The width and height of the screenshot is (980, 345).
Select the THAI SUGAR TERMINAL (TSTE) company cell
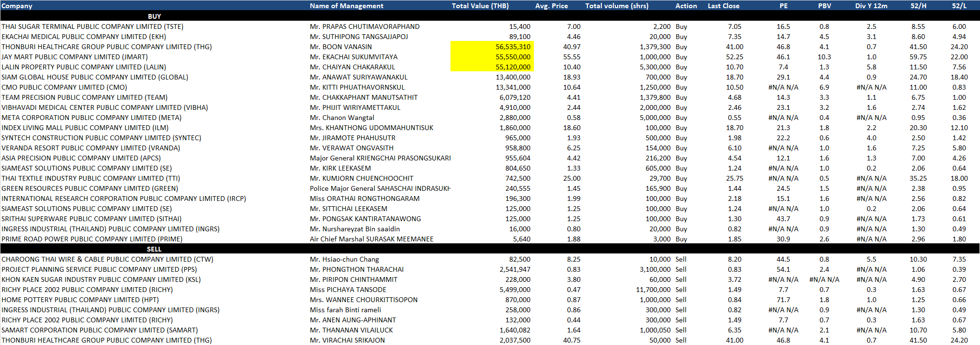[93, 27]
